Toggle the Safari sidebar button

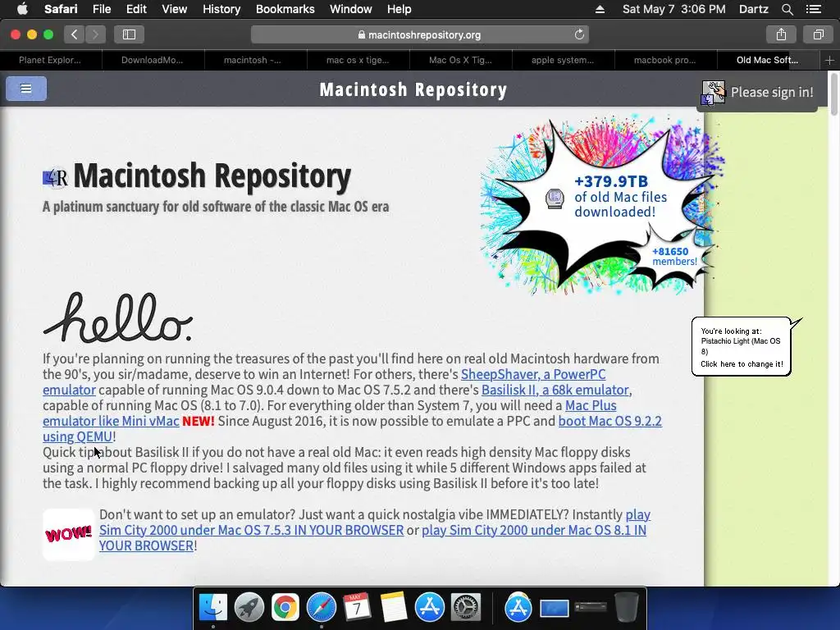129,34
